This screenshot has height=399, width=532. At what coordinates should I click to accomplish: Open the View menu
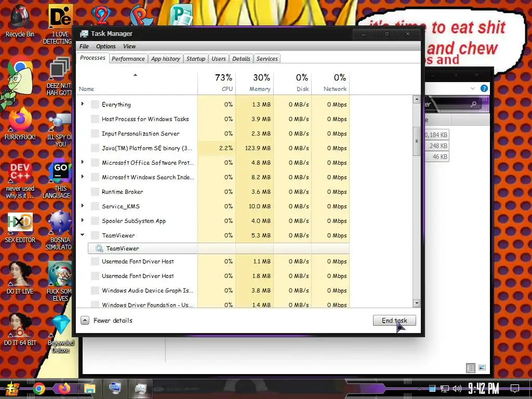click(x=129, y=46)
